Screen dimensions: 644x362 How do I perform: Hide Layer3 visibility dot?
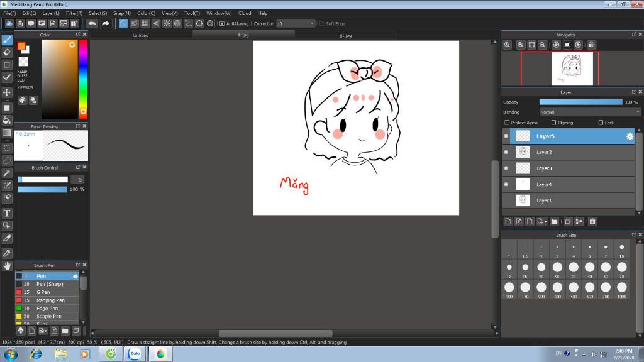pyautogui.click(x=506, y=168)
